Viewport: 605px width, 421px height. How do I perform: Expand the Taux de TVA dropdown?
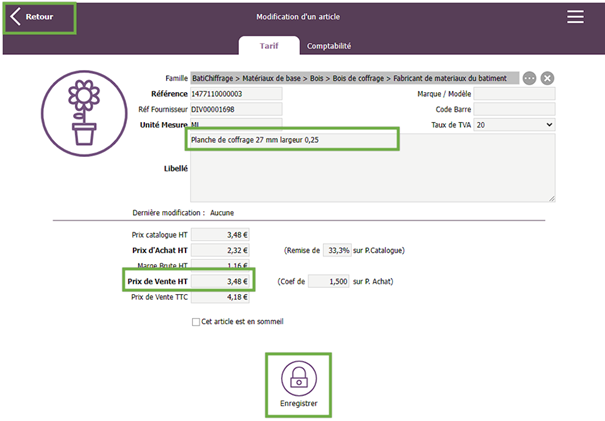pos(514,124)
